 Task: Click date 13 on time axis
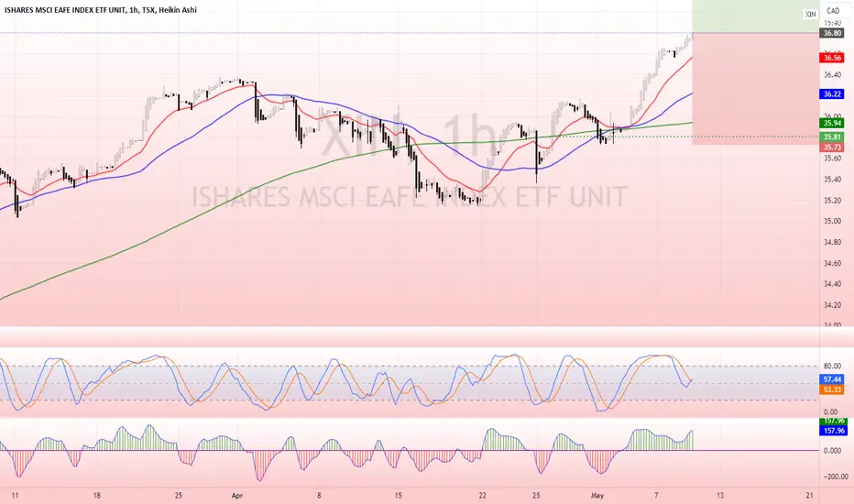coord(720,495)
